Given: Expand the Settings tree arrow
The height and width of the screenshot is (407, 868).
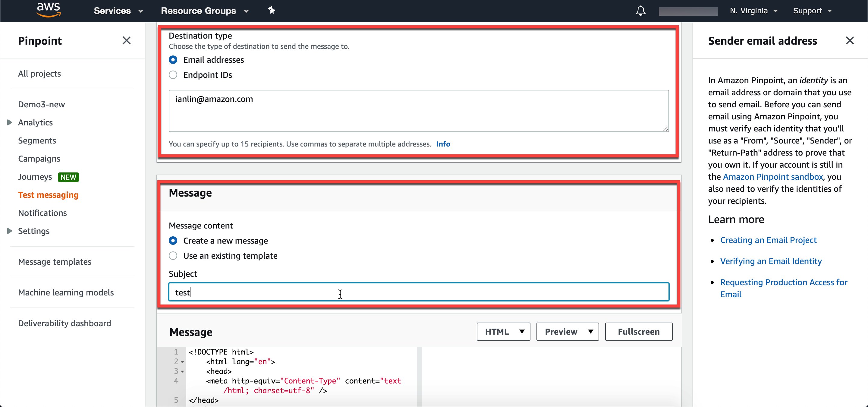Looking at the screenshot, I should pyautogui.click(x=9, y=231).
